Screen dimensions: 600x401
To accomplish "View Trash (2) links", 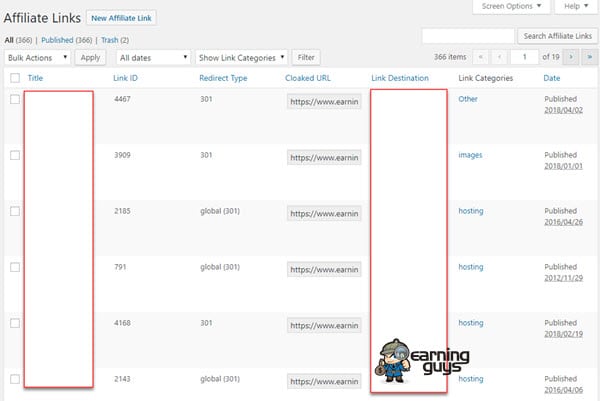I will [115, 40].
